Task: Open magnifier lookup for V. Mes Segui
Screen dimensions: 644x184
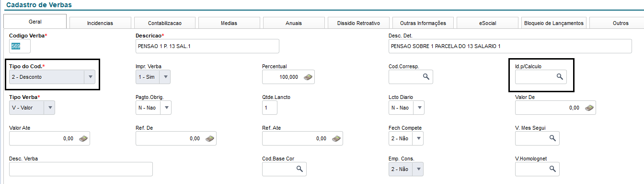Action: coord(552,138)
